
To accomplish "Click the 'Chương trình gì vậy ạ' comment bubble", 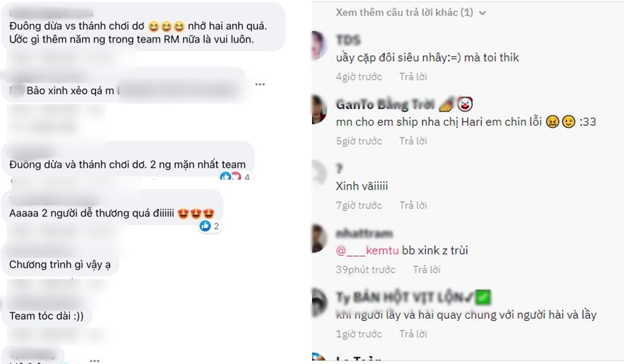I will (x=60, y=265).
